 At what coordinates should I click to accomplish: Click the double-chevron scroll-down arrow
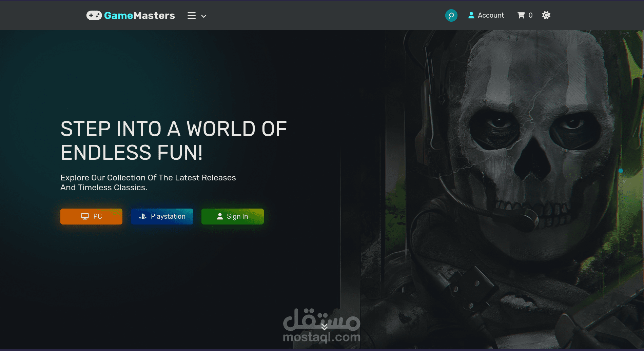pyautogui.click(x=325, y=327)
